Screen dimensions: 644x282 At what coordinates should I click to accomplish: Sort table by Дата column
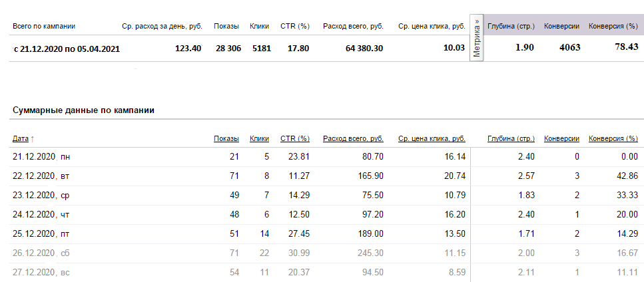[x=21, y=139]
